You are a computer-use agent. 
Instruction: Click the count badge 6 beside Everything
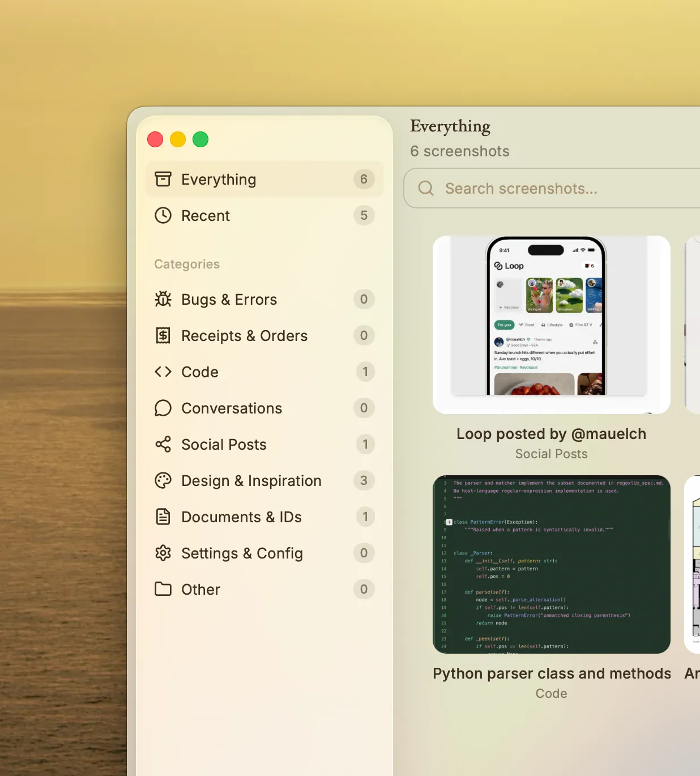click(x=364, y=179)
